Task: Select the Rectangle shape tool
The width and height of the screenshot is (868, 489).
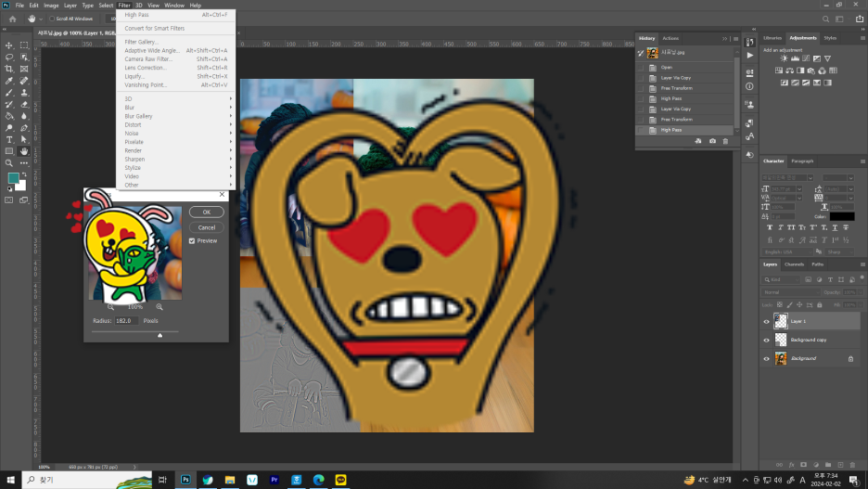Action: (x=9, y=151)
